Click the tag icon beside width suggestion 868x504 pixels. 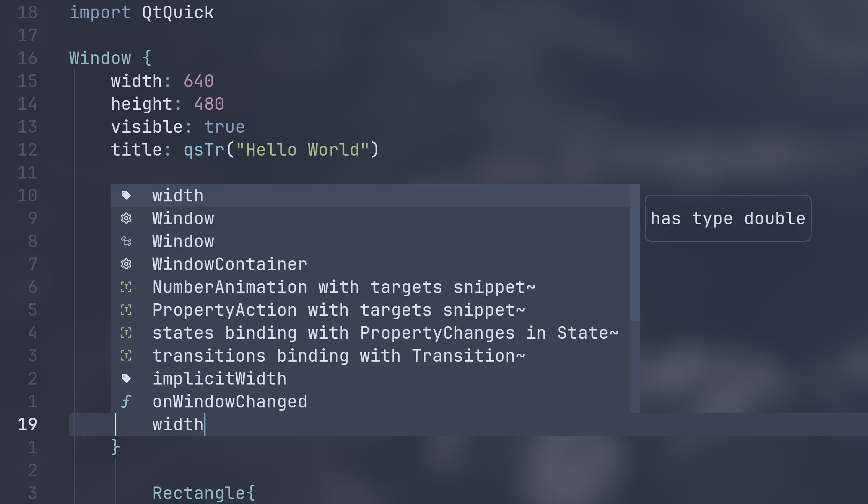tap(126, 195)
